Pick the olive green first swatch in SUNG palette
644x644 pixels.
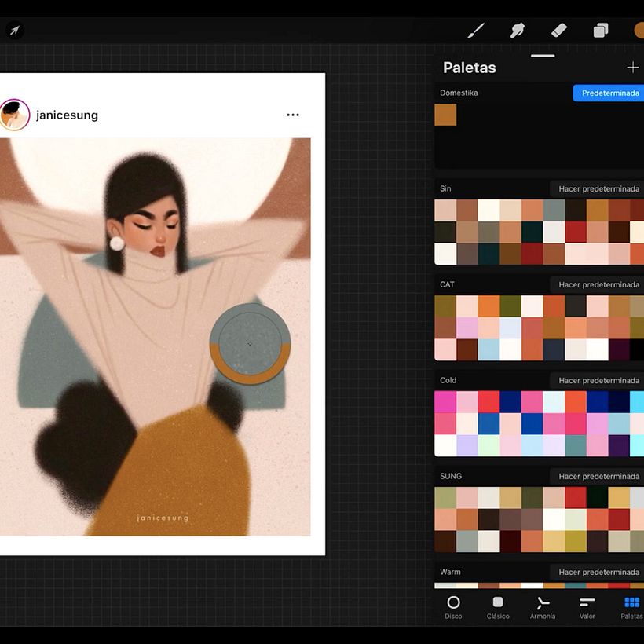coord(445,498)
